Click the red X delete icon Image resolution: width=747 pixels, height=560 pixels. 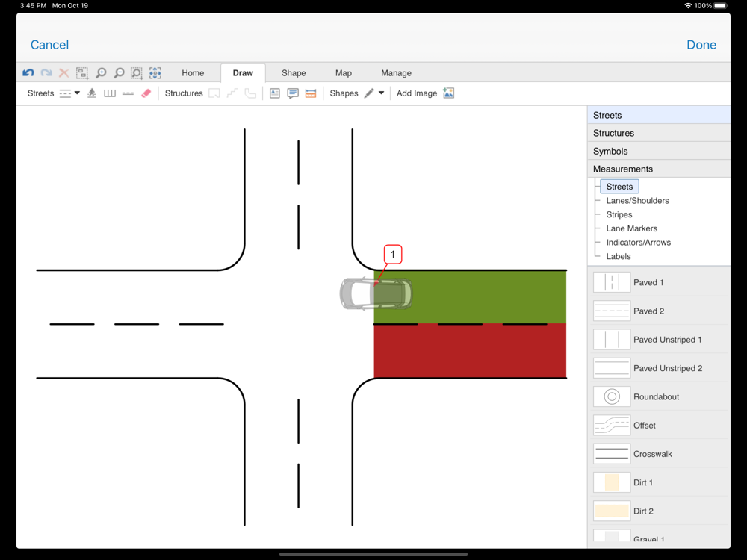(x=63, y=73)
